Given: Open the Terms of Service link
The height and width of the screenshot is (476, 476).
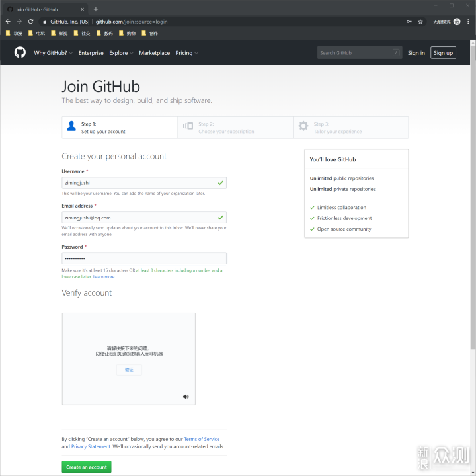Looking at the screenshot, I should [x=202, y=439].
